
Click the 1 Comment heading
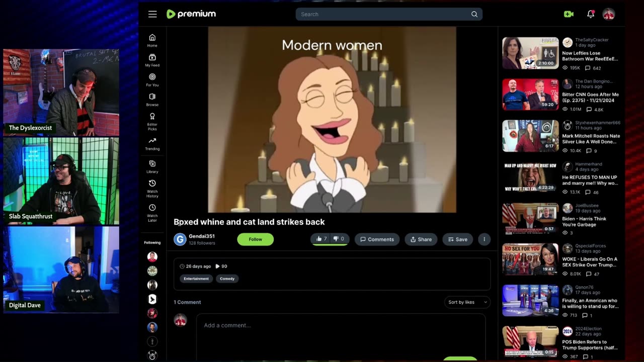coord(187,302)
